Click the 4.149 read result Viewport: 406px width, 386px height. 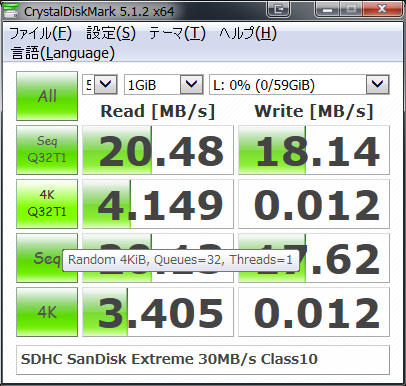tap(158, 204)
